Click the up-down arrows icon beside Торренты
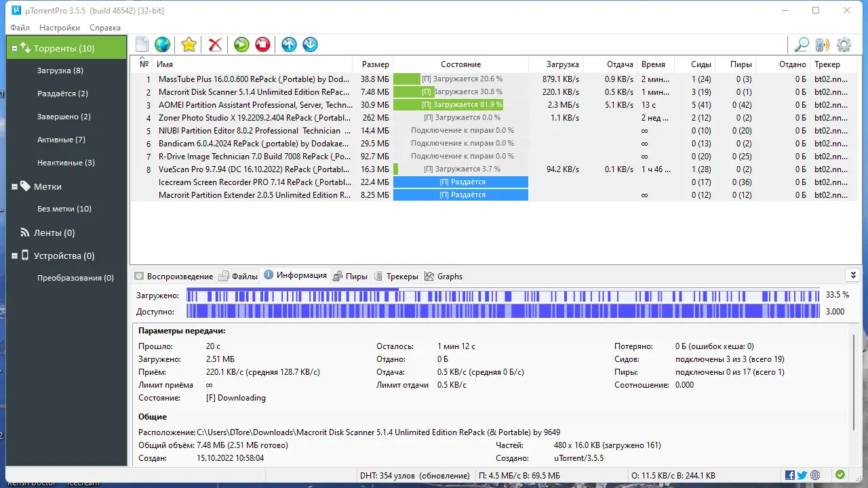 pos(26,48)
